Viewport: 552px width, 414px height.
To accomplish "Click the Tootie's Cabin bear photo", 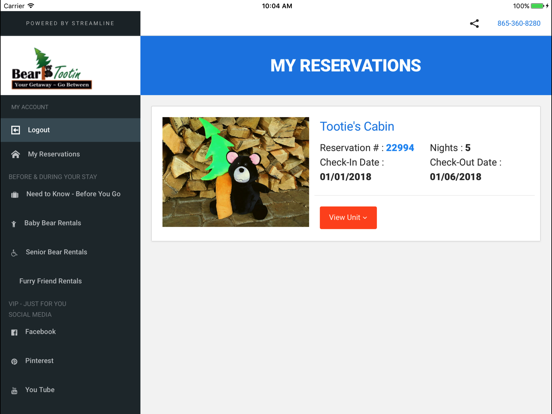I will (236, 172).
